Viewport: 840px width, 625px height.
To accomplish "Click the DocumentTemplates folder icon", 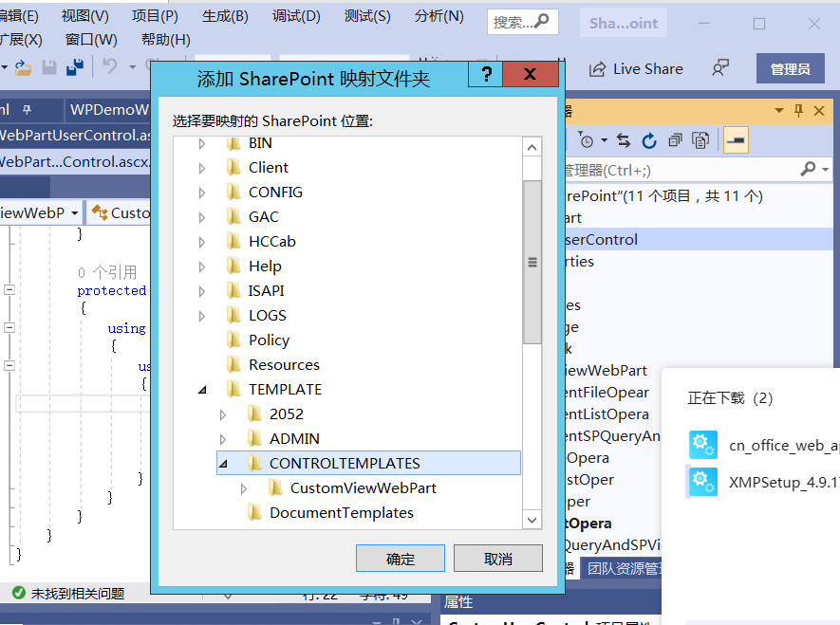I will tap(254, 513).
